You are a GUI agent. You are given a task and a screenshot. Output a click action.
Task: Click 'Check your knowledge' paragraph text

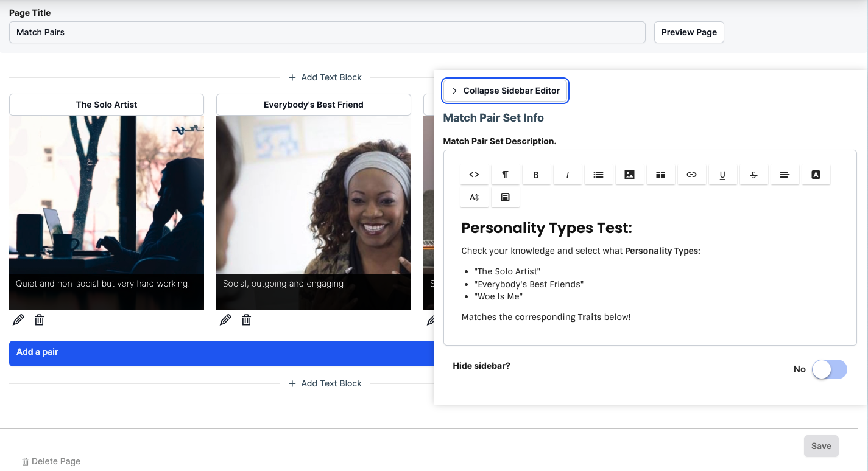tap(581, 251)
